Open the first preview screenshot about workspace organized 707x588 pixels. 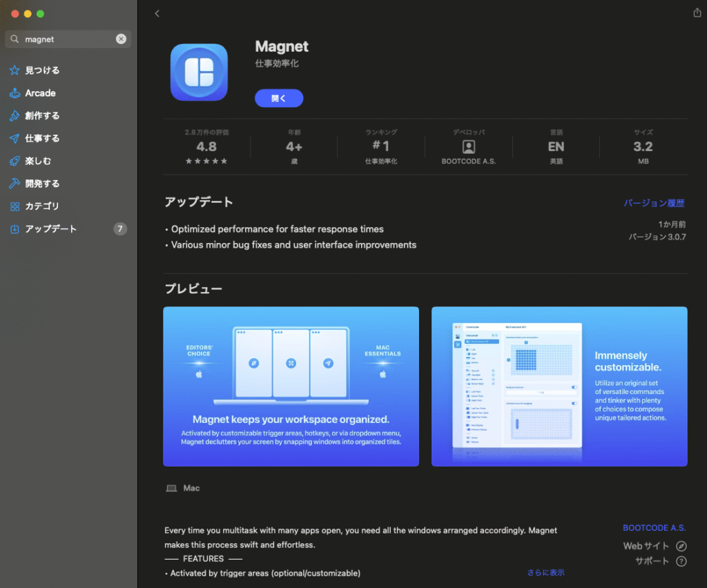tap(291, 386)
